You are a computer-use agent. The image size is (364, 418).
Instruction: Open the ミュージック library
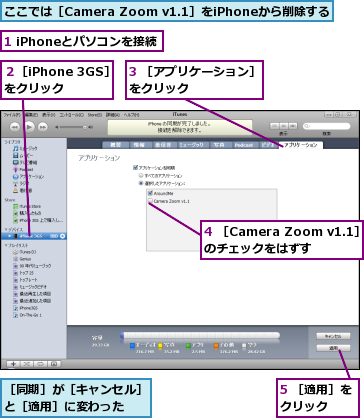pyautogui.click(x=25, y=148)
